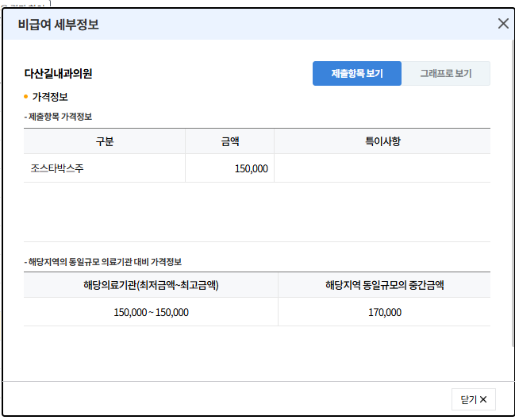Click the 금액 column header

(230, 141)
